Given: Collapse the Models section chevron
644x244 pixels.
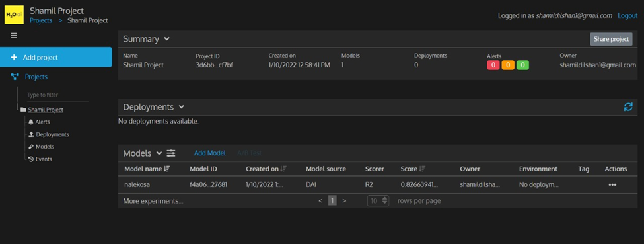Looking at the screenshot, I should tap(159, 153).
